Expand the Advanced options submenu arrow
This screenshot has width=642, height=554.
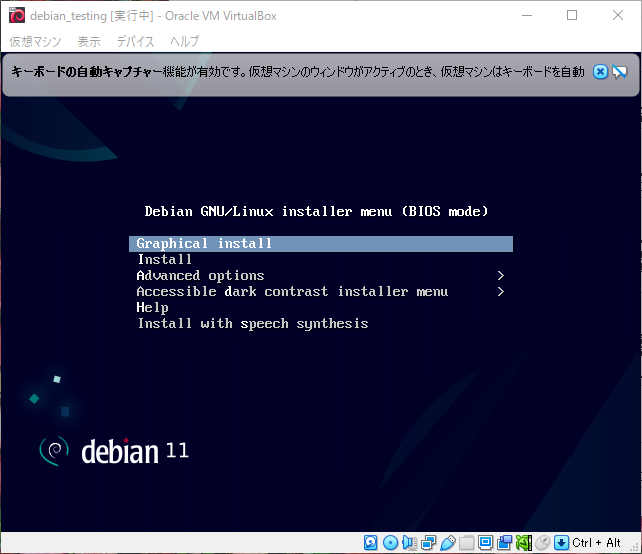500,276
